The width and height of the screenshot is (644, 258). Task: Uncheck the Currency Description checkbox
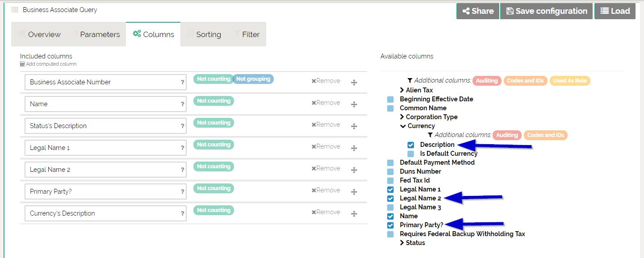411,145
